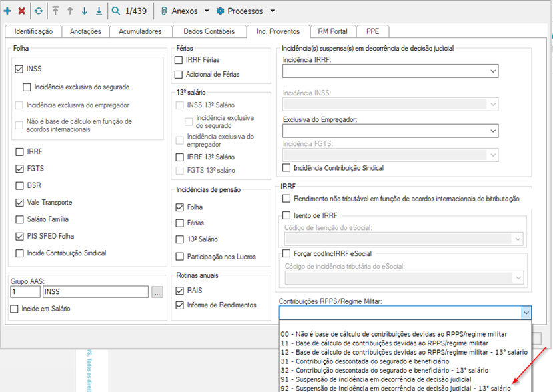Toggle Folha under Incidências de pensão

point(179,207)
